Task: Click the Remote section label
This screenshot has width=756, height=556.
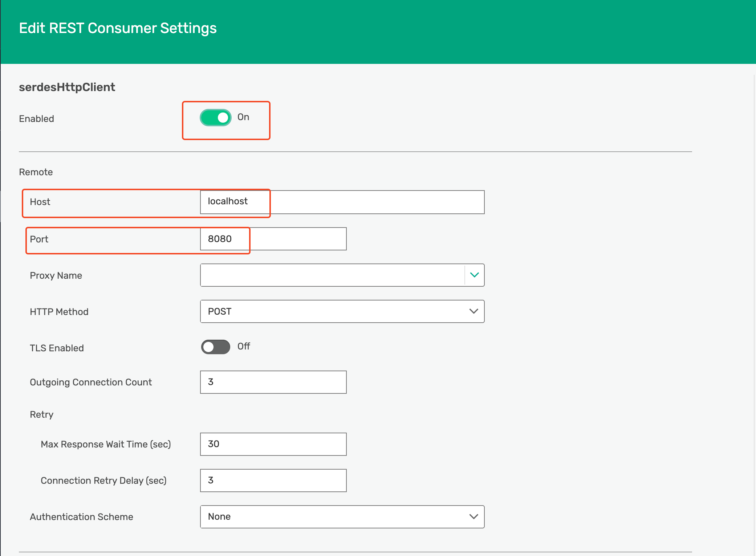Action: click(x=36, y=172)
